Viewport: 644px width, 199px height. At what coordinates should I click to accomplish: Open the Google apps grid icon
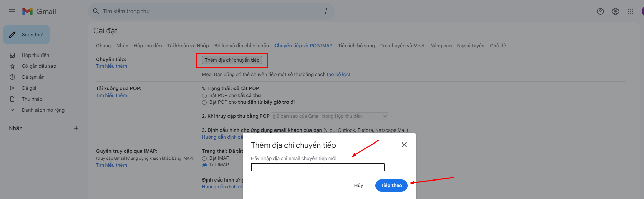(631, 11)
